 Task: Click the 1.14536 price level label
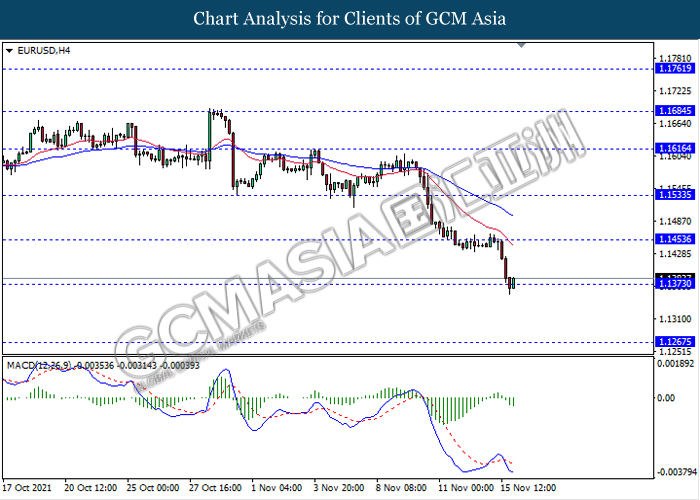675,239
